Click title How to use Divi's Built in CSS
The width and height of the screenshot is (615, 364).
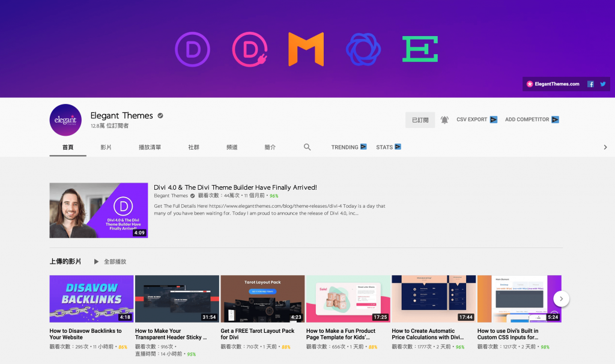coord(508,334)
